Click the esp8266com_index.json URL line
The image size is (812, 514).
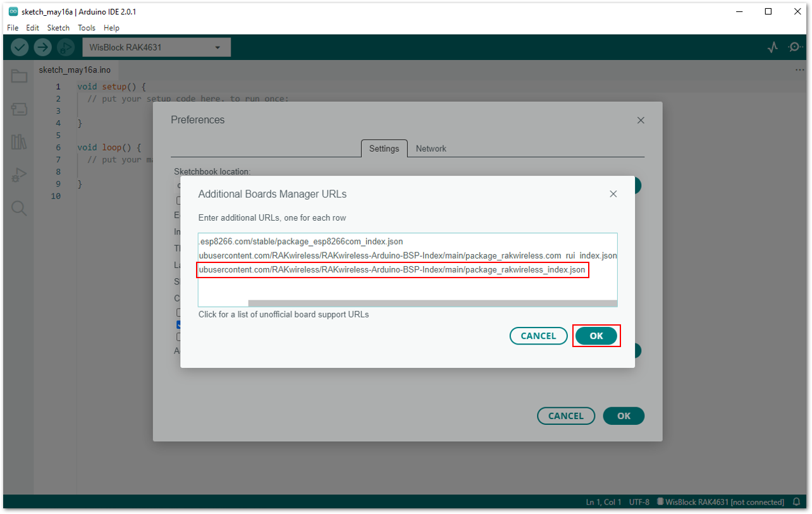301,242
